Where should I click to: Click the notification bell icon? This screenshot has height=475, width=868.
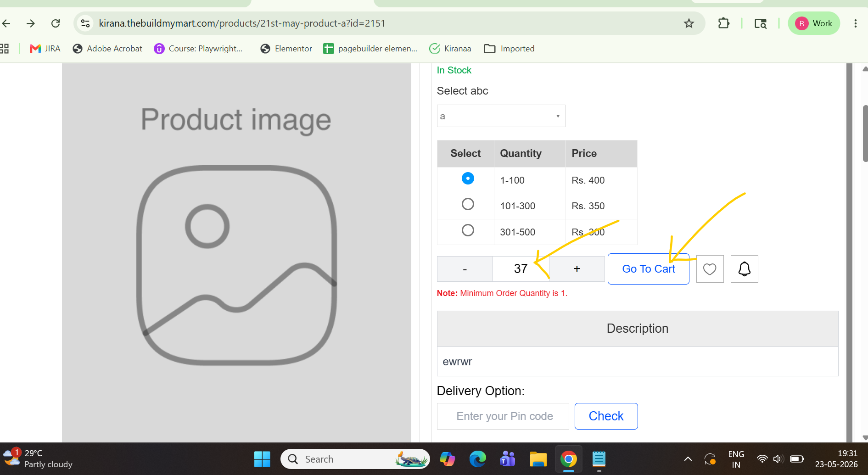click(x=745, y=269)
